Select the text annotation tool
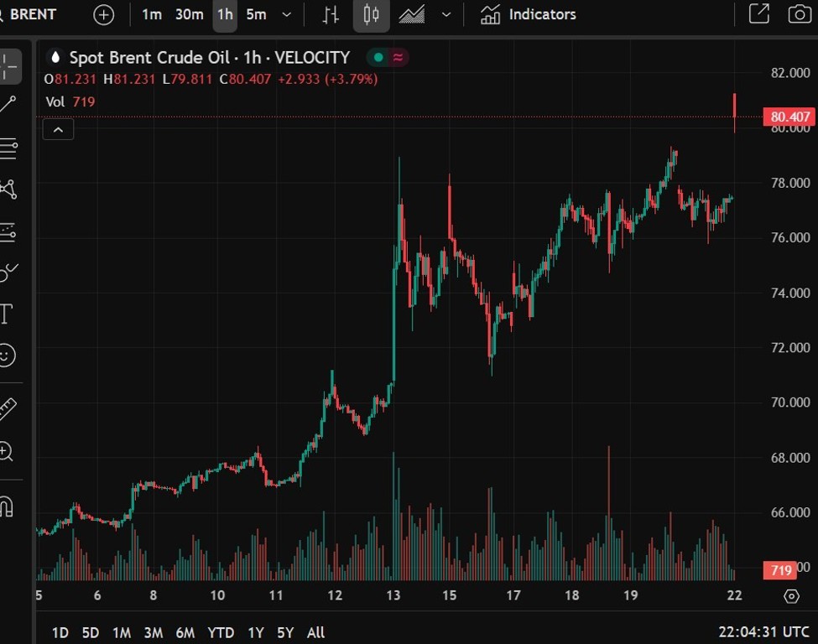818x644 pixels. tap(8, 314)
